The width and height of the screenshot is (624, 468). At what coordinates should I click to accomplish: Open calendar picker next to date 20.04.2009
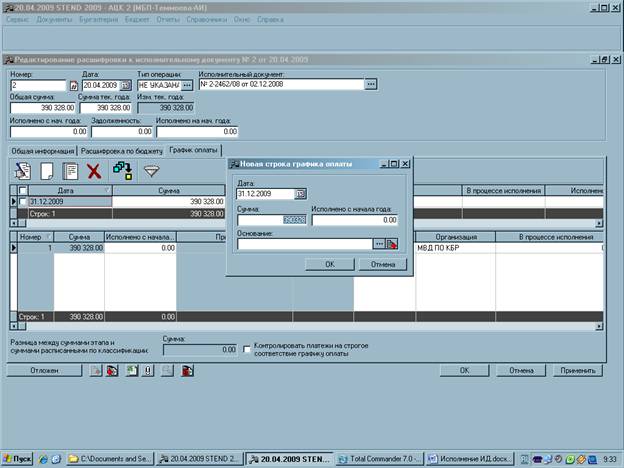coord(126,85)
